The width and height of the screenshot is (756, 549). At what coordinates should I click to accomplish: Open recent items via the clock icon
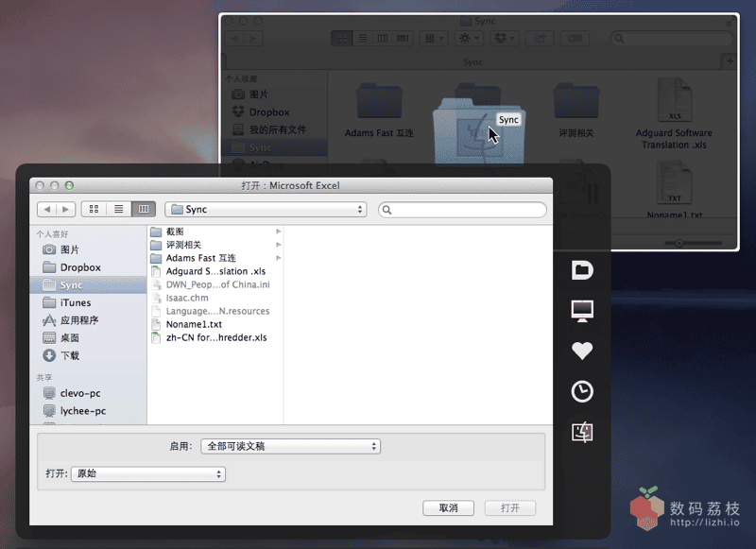[x=582, y=391]
